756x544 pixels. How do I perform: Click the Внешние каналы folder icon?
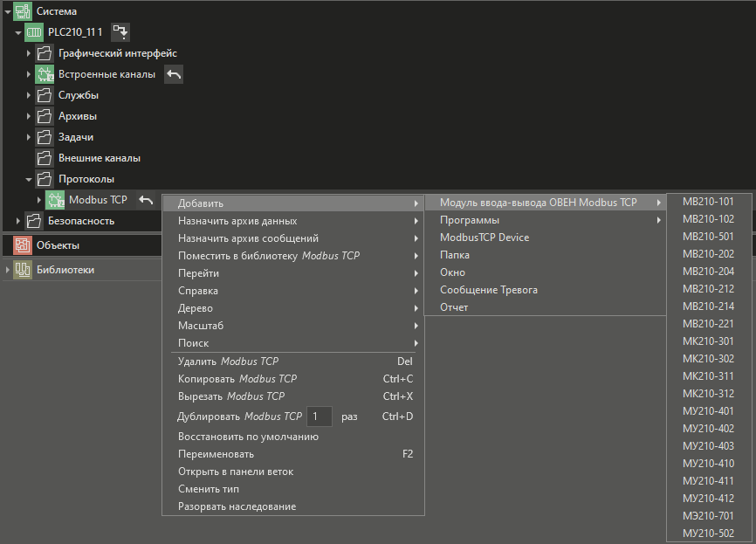click(45, 158)
